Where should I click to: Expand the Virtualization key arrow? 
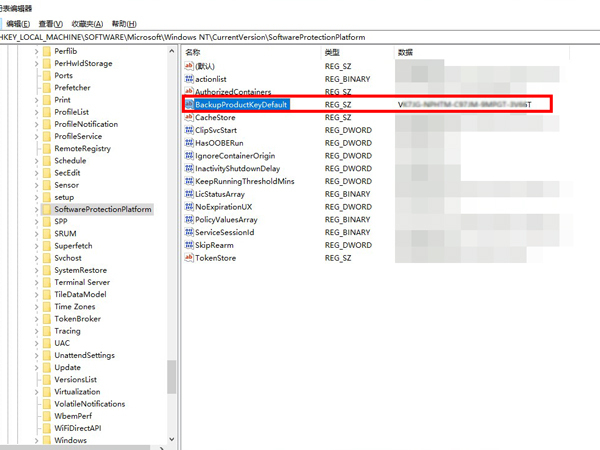35,392
